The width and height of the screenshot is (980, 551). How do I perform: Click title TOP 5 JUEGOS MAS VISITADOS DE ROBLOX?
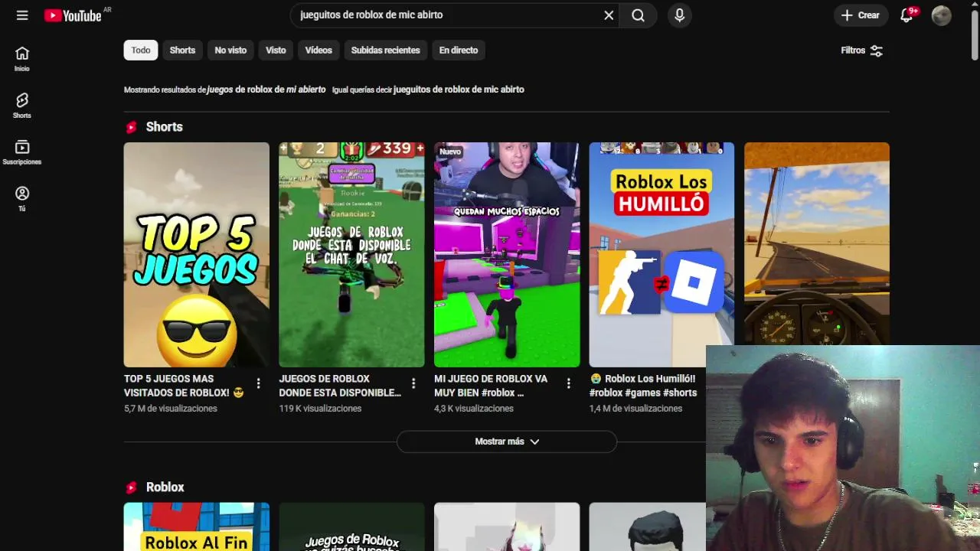coord(184,386)
